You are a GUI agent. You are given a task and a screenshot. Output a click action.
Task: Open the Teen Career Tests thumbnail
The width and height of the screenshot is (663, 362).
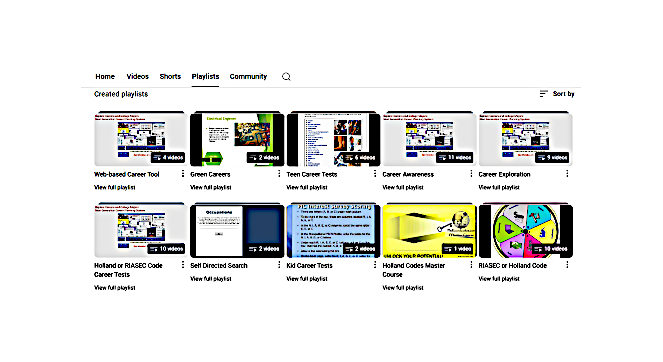[x=333, y=139]
